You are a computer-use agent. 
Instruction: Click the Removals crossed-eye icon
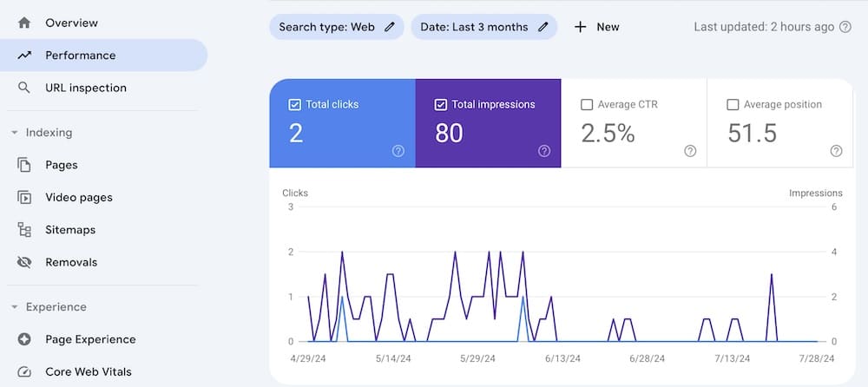coord(24,262)
